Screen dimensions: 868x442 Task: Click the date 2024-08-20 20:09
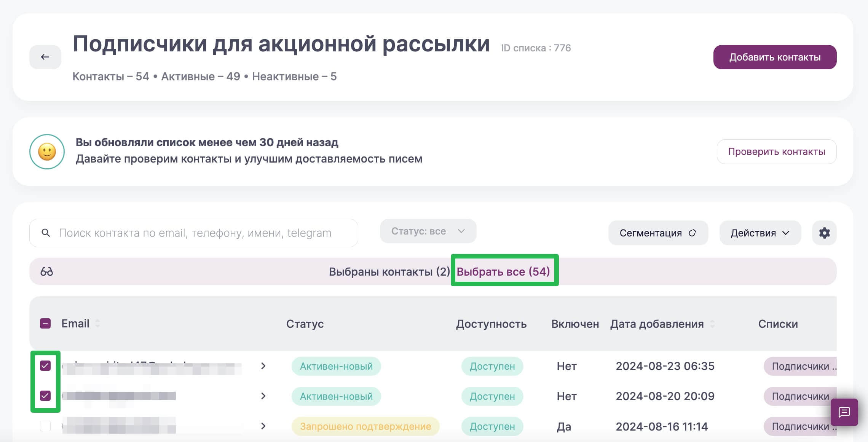coord(665,396)
